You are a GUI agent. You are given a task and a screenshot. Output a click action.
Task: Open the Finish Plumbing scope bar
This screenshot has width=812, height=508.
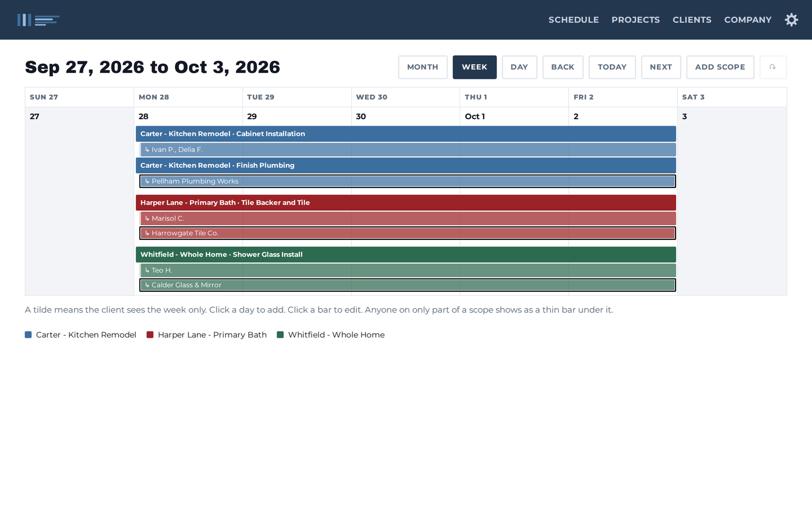click(406, 166)
